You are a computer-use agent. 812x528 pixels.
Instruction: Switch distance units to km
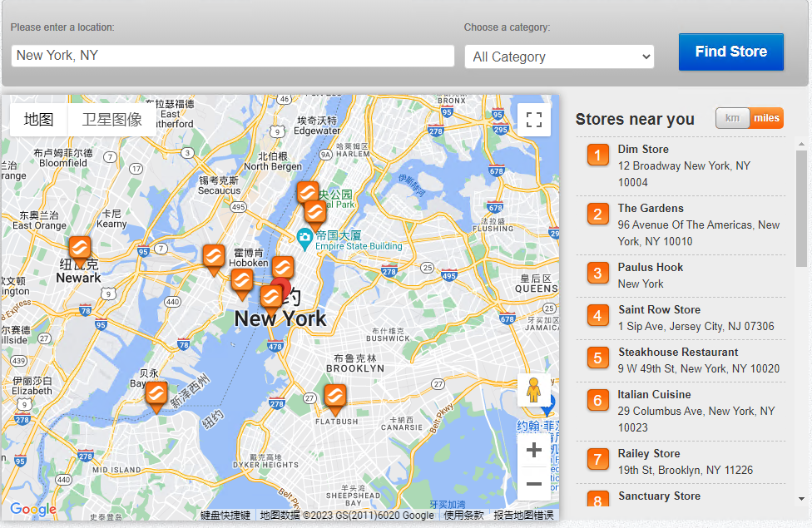tap(732, 118)
